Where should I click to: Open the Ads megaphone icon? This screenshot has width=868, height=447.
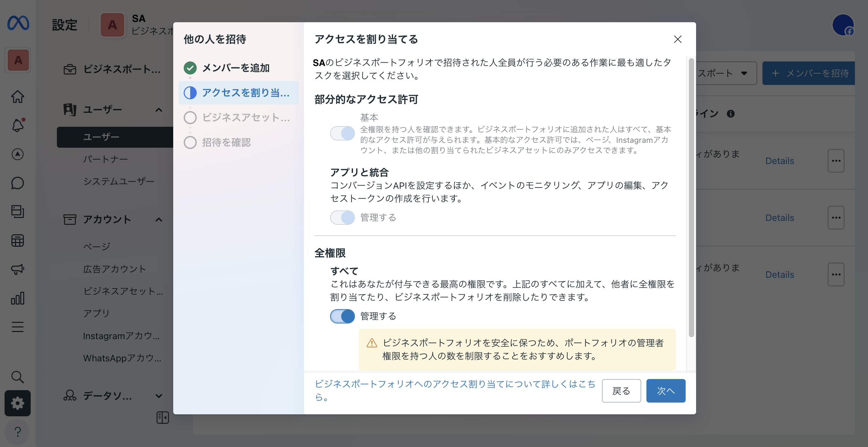17,269
